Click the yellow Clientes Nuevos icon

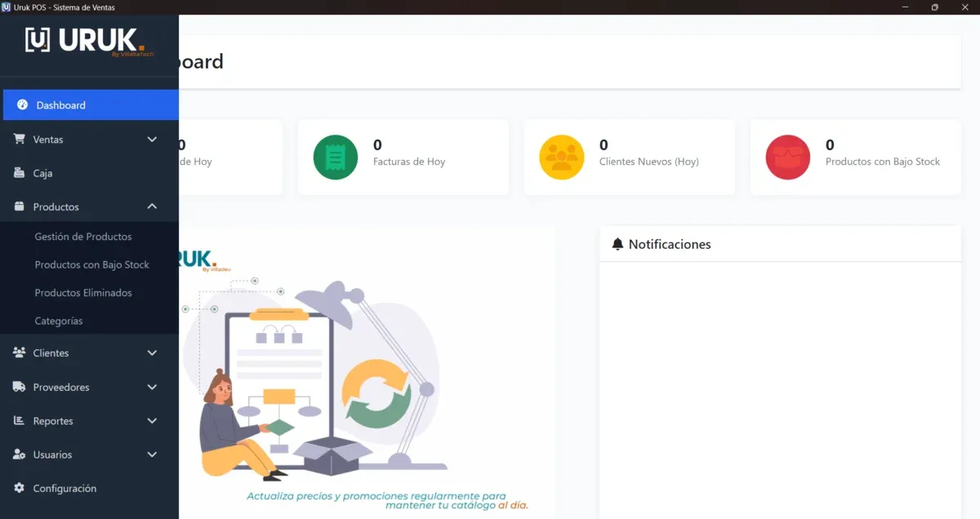coord(562,157)
